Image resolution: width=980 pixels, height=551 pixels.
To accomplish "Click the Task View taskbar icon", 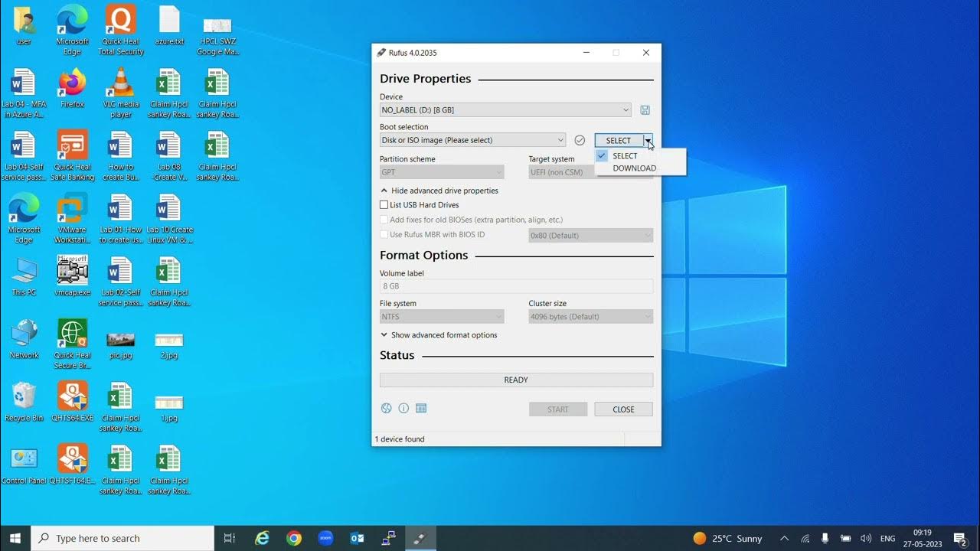I will tap(229, 539).
